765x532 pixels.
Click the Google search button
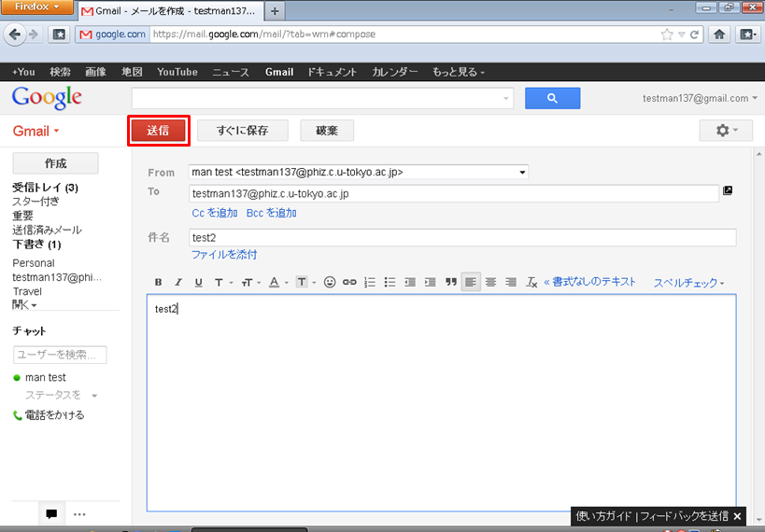(553, 98)
